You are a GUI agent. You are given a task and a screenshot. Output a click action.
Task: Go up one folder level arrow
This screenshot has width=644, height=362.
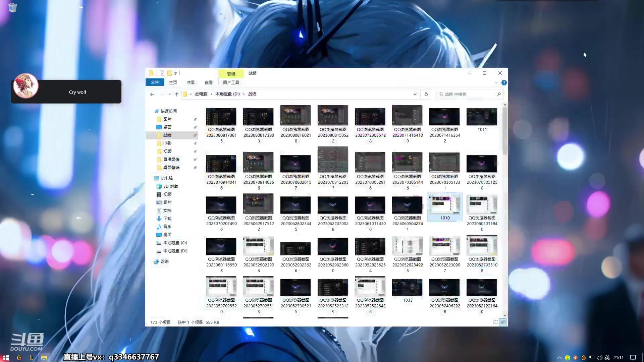coord(177,94)
